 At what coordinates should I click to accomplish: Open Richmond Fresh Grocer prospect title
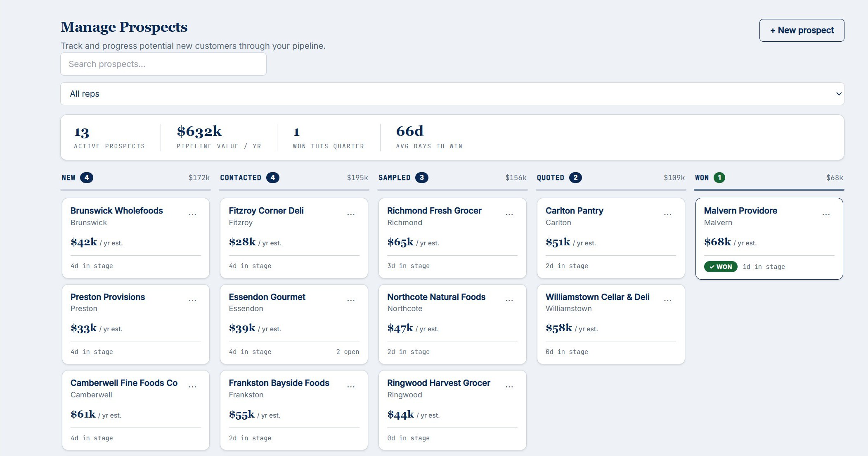coord(434,211)
